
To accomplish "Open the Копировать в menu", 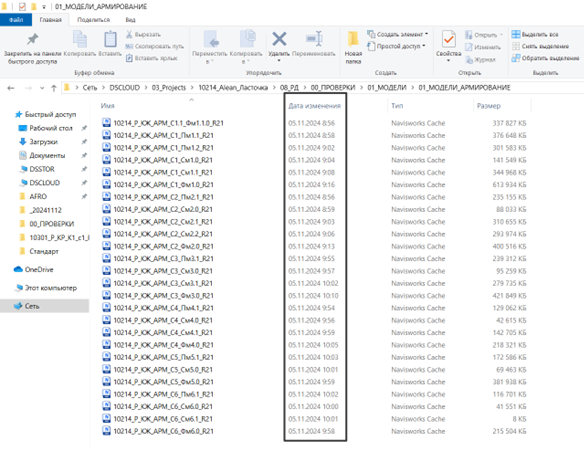I will (246, 47).
